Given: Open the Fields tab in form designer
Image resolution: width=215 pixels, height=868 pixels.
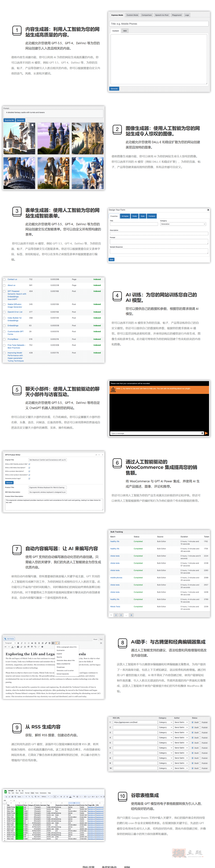Looking at the screenshot, I should click(134, 216).
